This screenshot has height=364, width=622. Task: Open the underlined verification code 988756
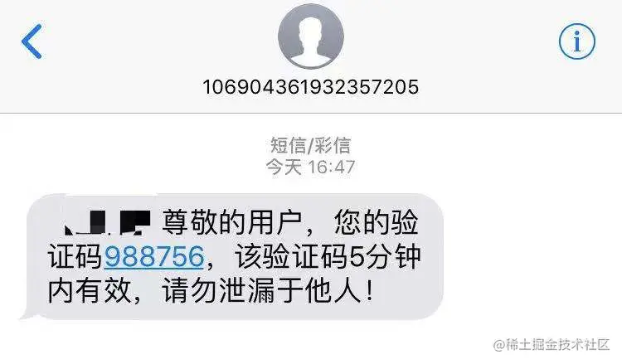click(x=154, y=256)
